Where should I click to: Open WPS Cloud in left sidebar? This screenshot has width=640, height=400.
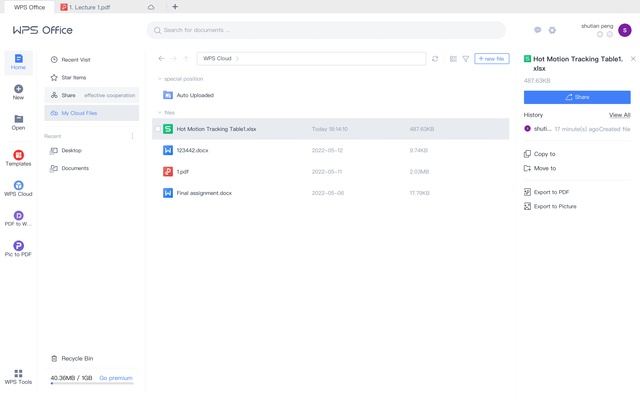click(18, 188)
